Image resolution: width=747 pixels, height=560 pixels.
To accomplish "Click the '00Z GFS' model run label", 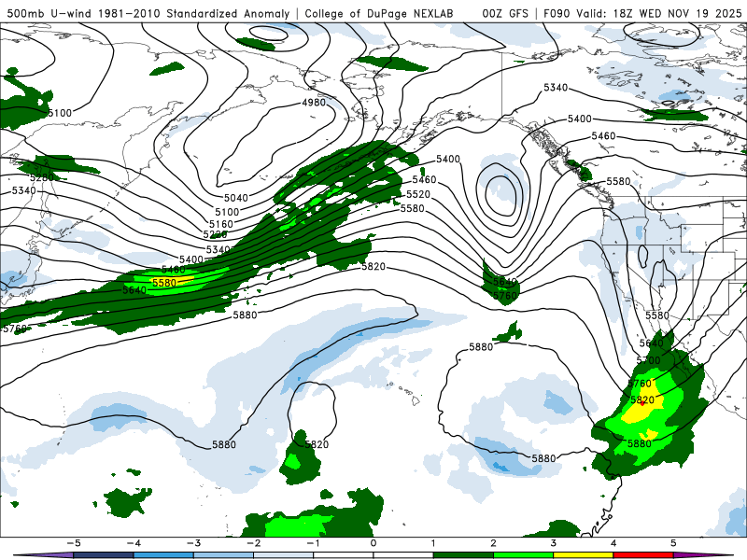I will click(x=505, y=13).
